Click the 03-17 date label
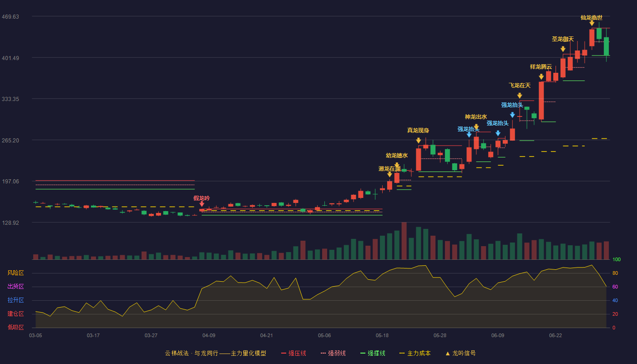Viewport: 637px width, 364px height. (x=93, y=335)
